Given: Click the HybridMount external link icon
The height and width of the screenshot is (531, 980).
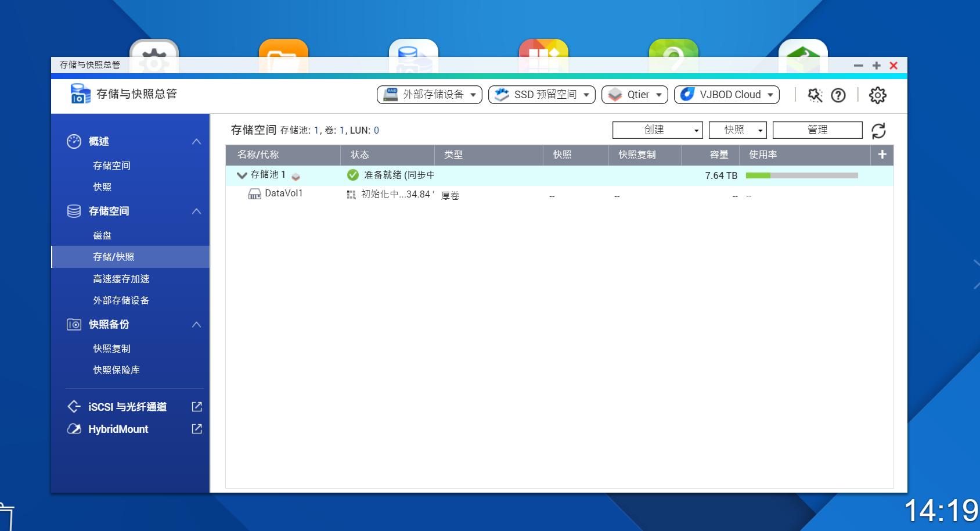Looking at the screenshot, I should [x=197, y=429].
